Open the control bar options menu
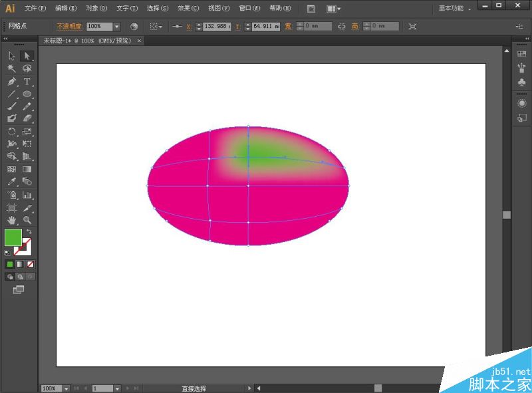The height and width of the screenshot is (393, 532). coord(519,27)
